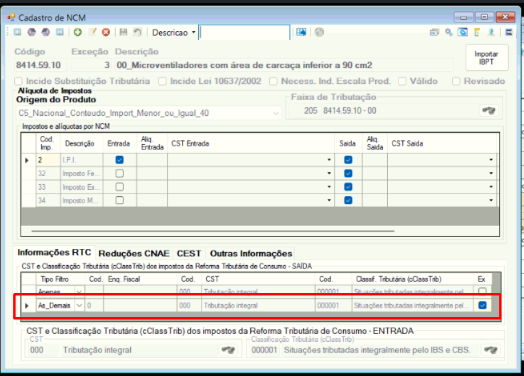524x376 pixels.
Task: Uncheck the Saida box for tax code 32
Action: [348, 173]
